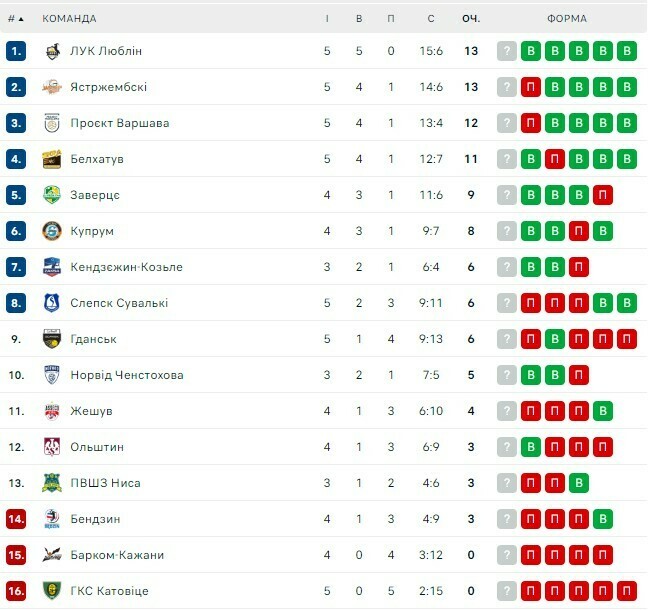Click the ФОРМА column header

click(x=567, y=18)
